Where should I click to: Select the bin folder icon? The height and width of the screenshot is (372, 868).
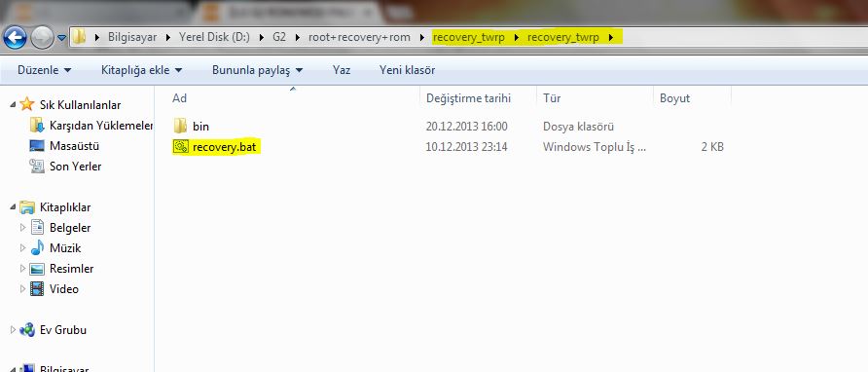(180, 127)
